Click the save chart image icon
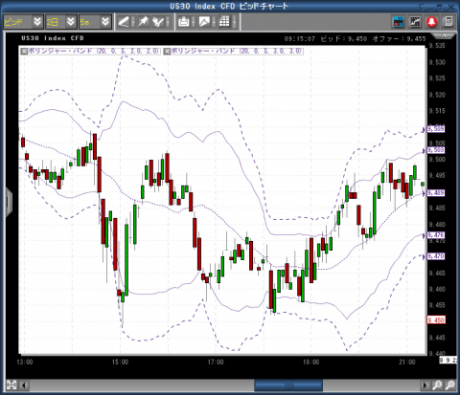Screen dimensions: 460x395 pos(204,22)
